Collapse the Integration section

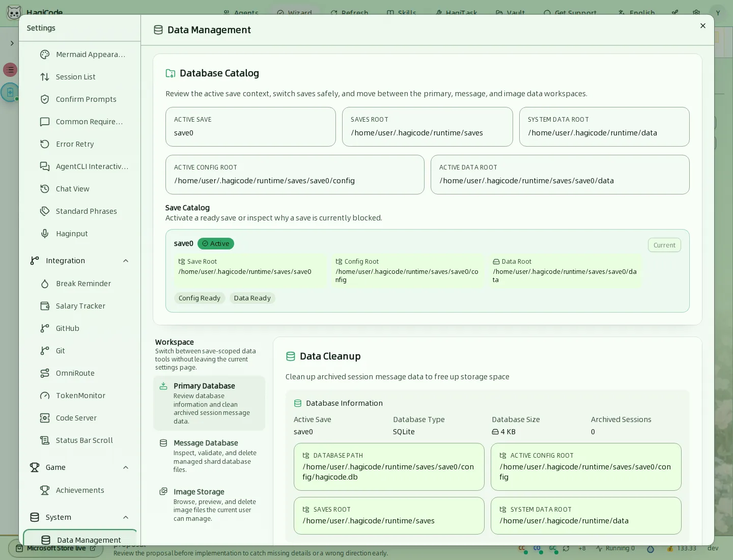(126, 261)
